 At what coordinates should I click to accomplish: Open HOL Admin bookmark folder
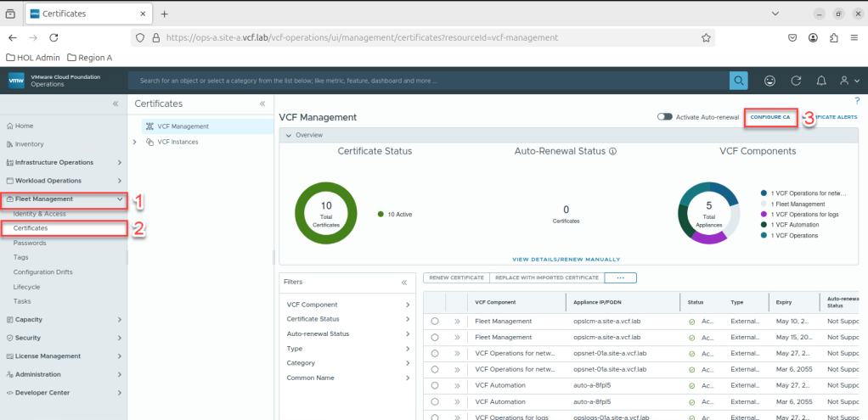pos(32,58)
